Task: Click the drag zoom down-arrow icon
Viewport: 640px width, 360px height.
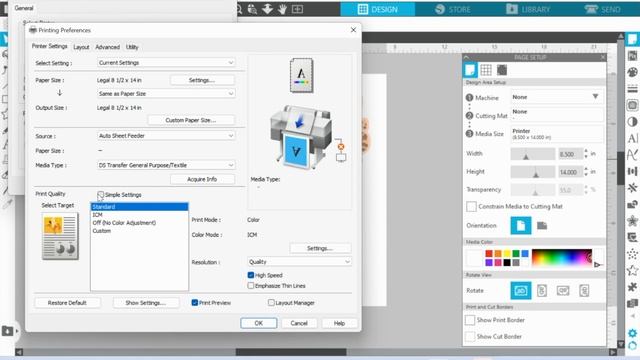Action: point(267,9)
